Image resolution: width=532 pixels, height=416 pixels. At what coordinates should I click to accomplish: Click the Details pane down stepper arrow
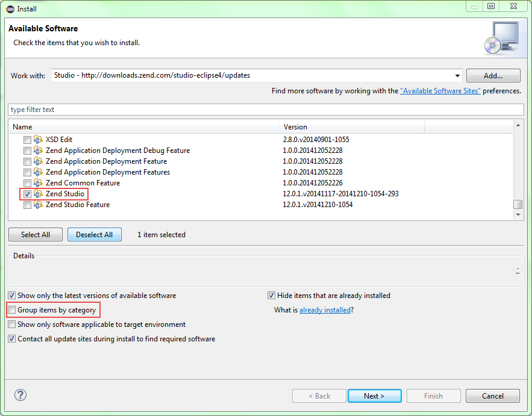coord(518,273)
